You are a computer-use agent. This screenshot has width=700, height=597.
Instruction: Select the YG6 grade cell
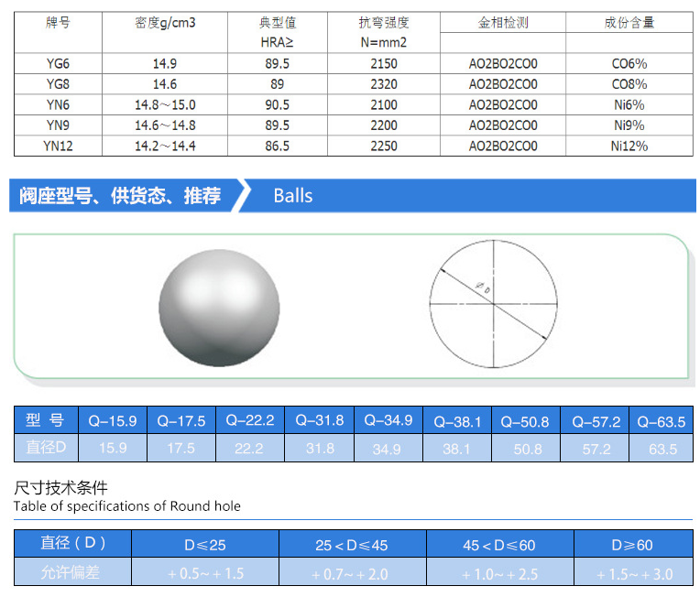58,64
